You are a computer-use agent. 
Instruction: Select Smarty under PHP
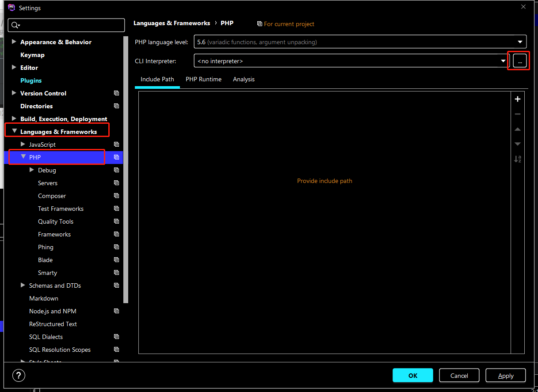point(47,273)
